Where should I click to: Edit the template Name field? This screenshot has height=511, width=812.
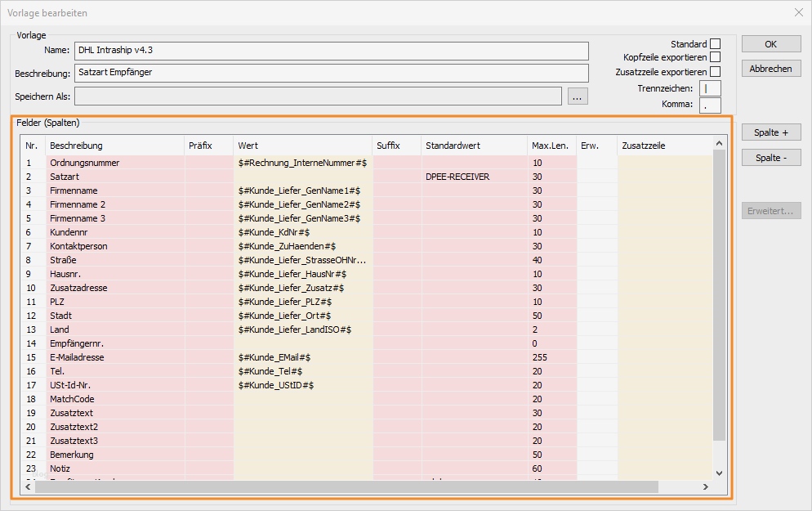(x=331, y=51)
